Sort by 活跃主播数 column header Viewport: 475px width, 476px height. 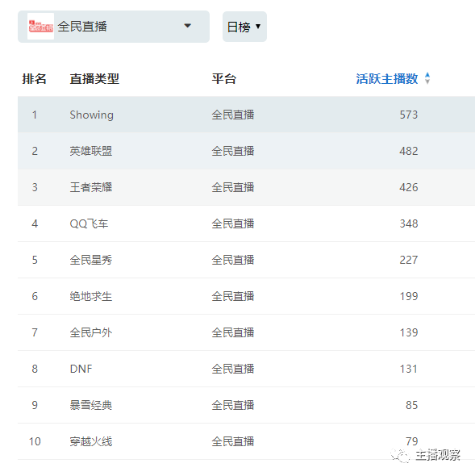tap(386, 78)
